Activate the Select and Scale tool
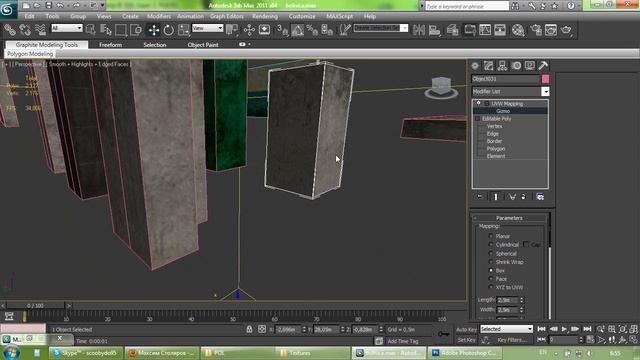The image size is (640, 360). (x=184, y=30)
